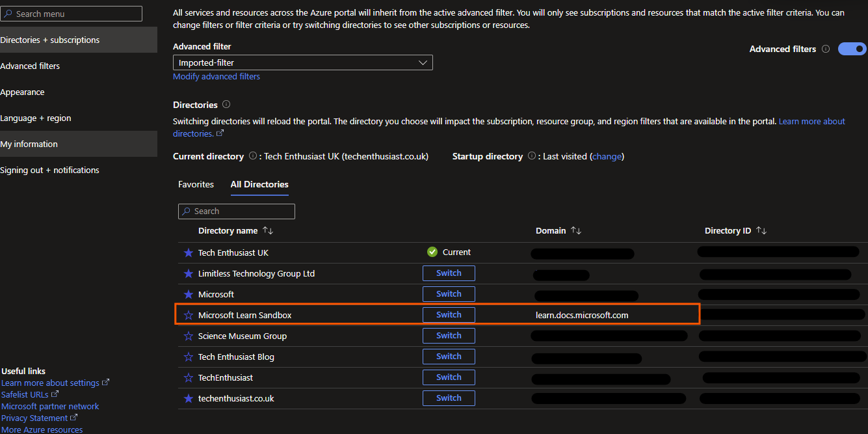Screen dimensions: 868x434
Task: Click Switch for Microsoft Learn Sandbox
Action: click(x=449, y=314)
